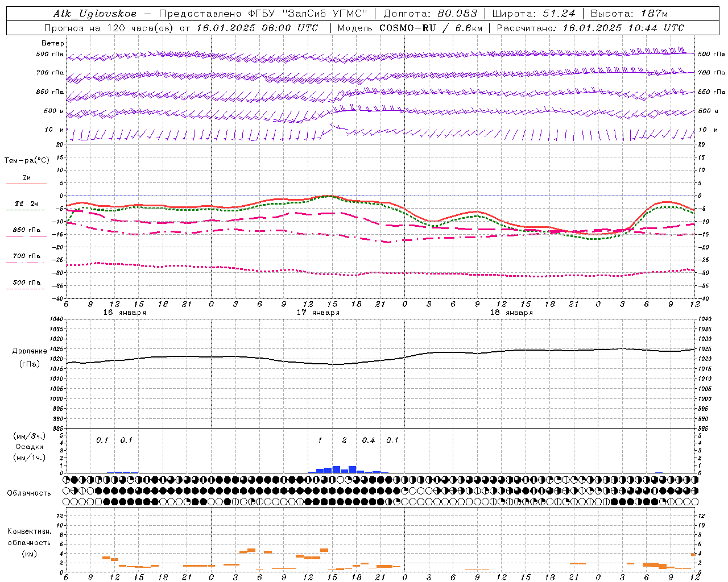This screenshot has height=582, width=728.
Task: Click the 10 м wind level label on left
Action: tap(55, 130)
